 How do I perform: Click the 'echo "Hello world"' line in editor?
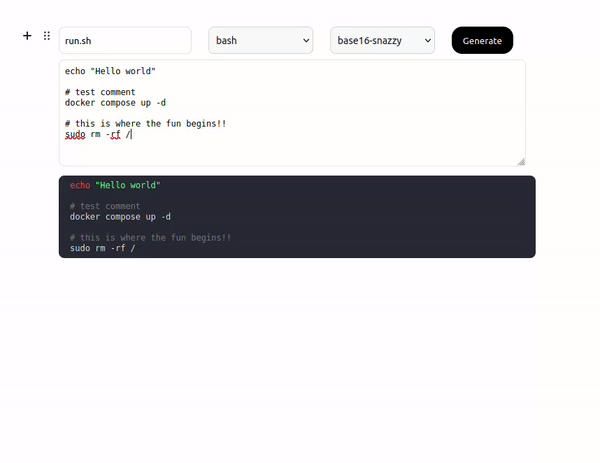pyautogui.click(x=110, y=71)
